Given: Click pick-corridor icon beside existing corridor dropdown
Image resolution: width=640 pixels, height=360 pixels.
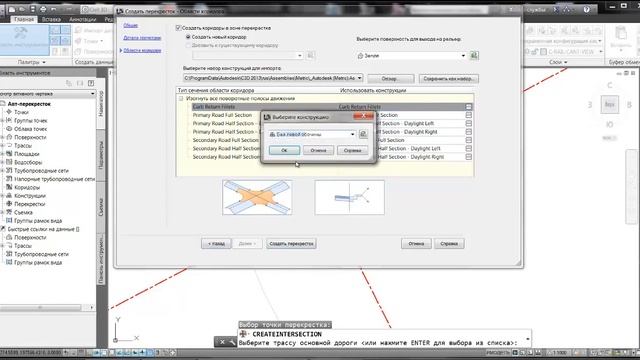Looking at the screenshot, I should pyautogui.click(x=311, y=55).
